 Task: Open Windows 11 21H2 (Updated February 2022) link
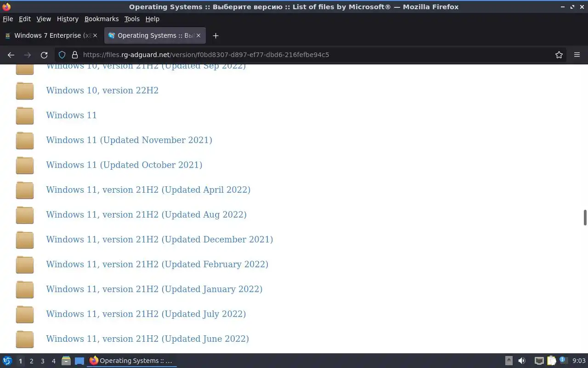(x=157, y=264)
